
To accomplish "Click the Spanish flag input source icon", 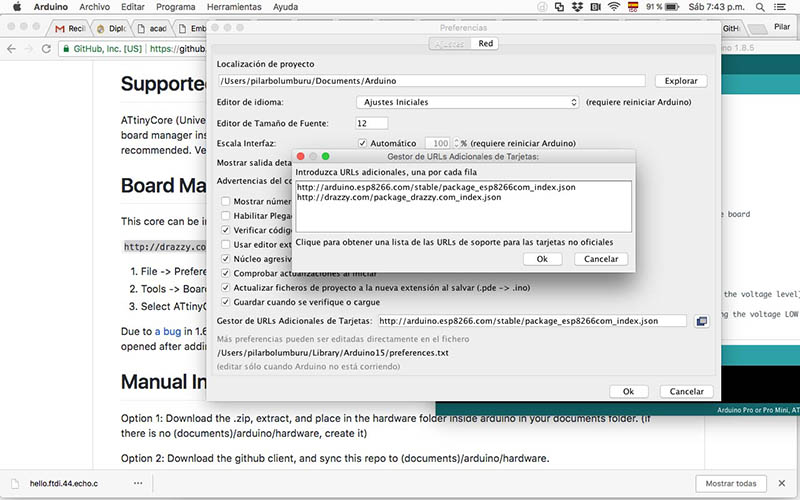I will (633, 7).
